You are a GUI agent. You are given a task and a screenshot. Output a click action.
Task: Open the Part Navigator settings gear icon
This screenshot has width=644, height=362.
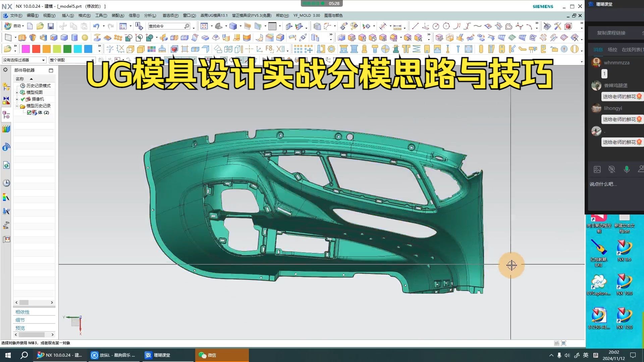(6, 70)
